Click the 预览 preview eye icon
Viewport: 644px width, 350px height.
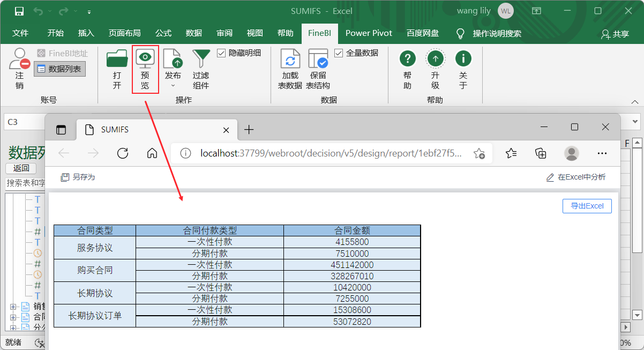pyautogui.click(x=145, y=58)
